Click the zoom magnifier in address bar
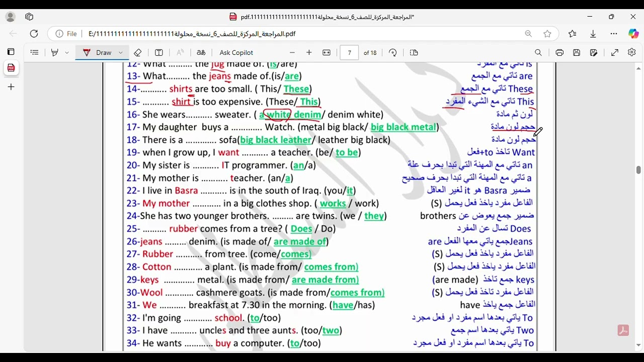 coord(528,34)
